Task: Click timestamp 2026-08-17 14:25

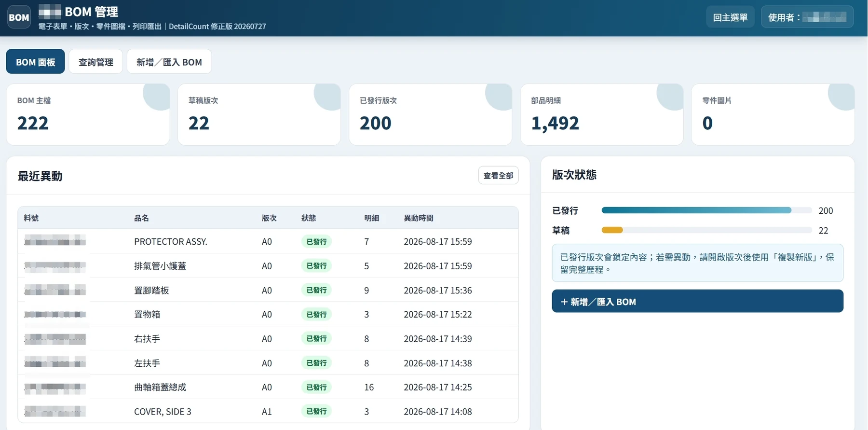Action: tap(438, 387)
